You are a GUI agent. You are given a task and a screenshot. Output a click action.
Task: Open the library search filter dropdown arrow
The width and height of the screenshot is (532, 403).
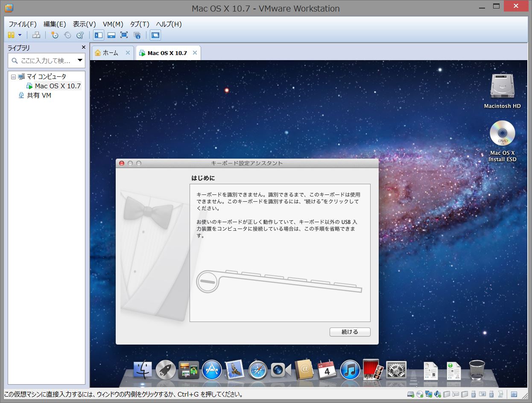pyautogui.click(x=80, y=61)
